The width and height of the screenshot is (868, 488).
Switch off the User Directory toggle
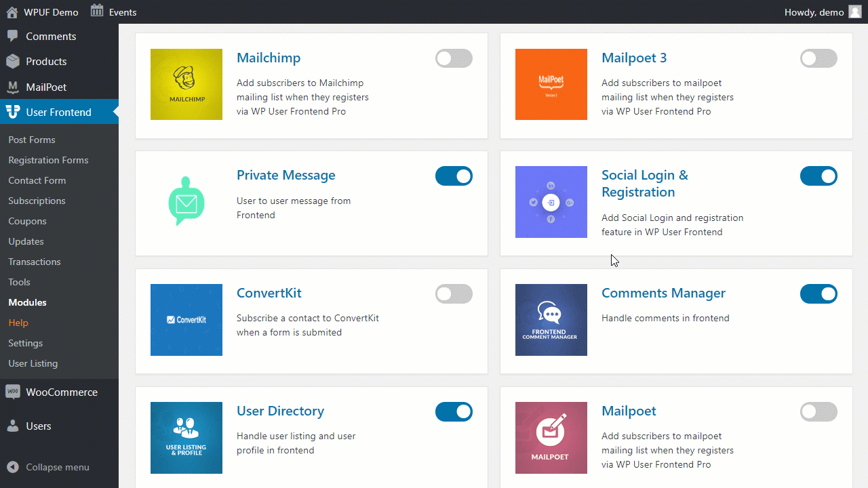pos(454,412)
